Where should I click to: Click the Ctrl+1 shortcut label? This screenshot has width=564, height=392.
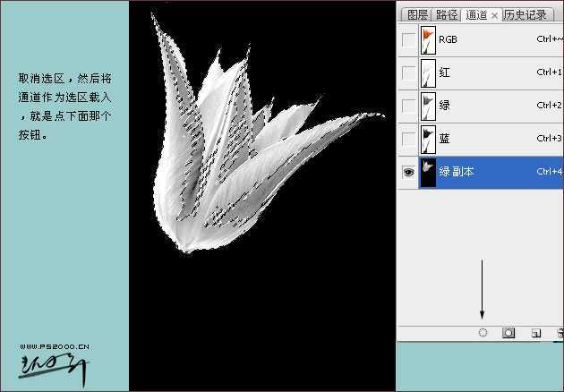tap(550, 72)
